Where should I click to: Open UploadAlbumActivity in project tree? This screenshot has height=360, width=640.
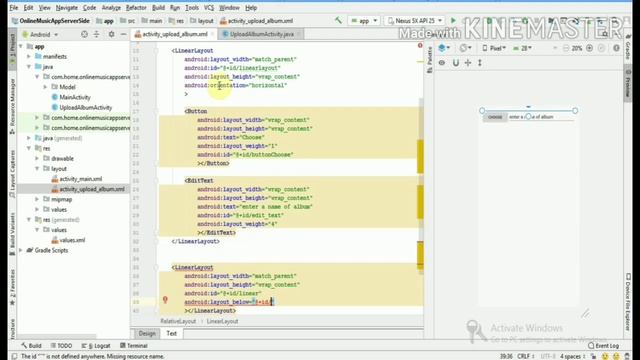click(85, 107)
